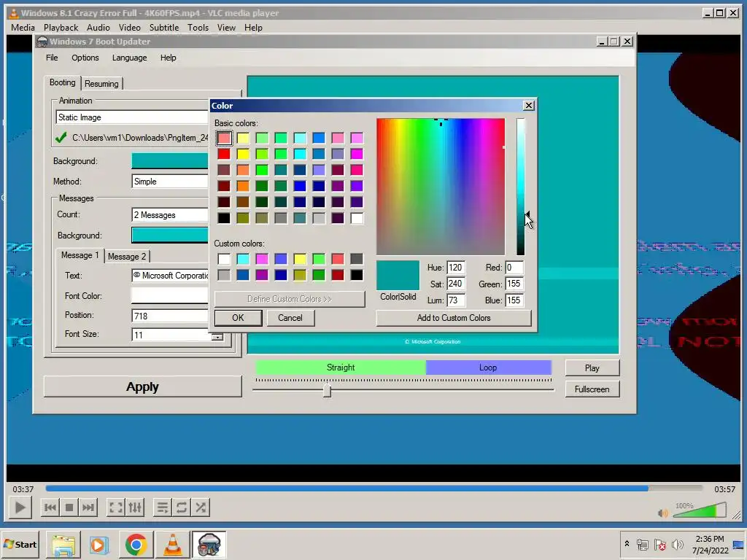Open Method Simple dropdown

pyautogui.click(x=171, y=182)
